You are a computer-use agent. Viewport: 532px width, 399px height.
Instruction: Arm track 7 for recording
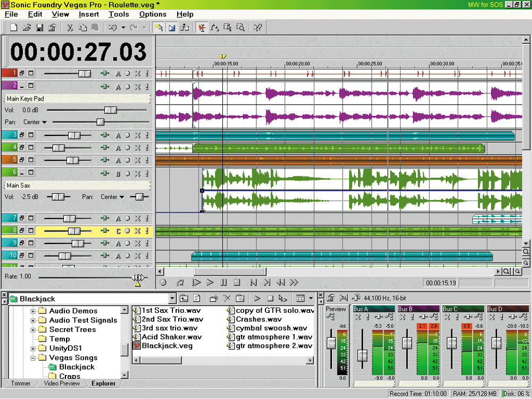pyautogui.click(x=128, y=218)
